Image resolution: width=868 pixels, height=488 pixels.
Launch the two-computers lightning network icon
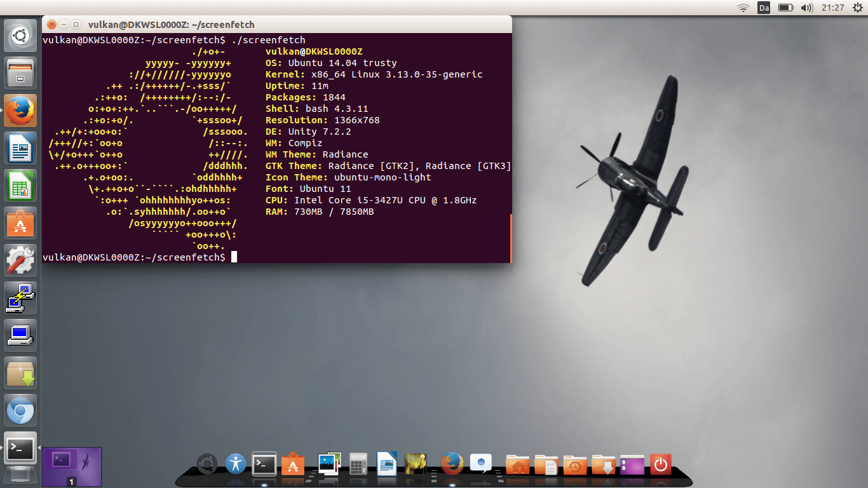21,298
